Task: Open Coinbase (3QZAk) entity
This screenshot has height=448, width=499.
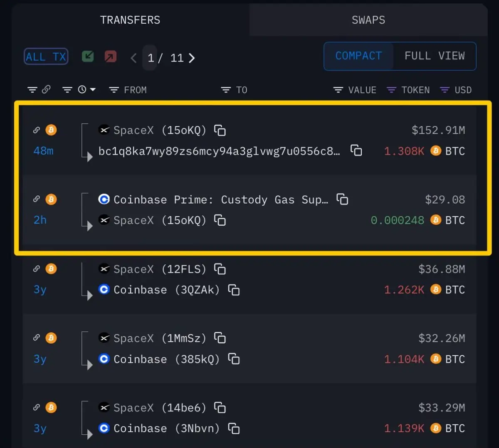Action: coord(159,290)
